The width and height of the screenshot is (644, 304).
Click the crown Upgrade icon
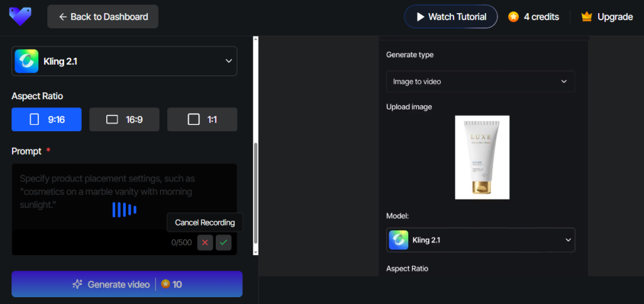click(587, 17)
